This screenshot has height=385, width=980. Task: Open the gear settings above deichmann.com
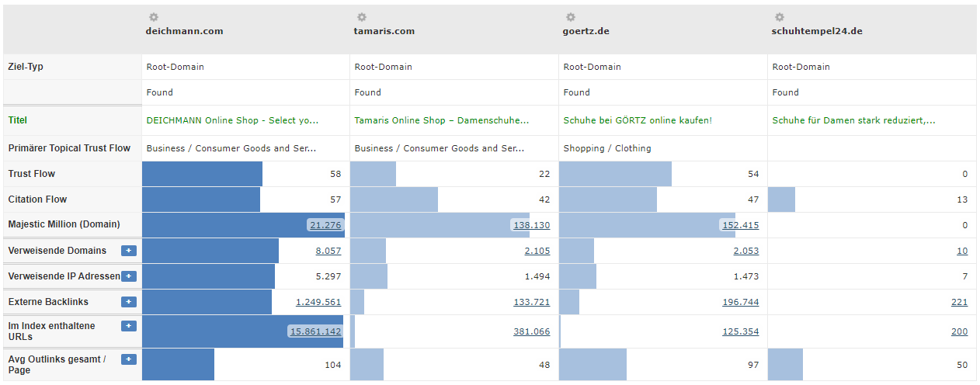coord(153,17)
